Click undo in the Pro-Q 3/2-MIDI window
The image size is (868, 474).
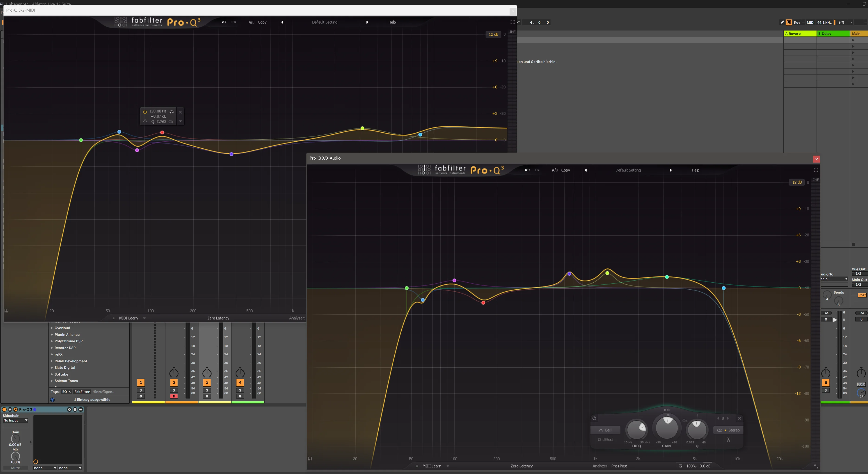click(224, 22)
